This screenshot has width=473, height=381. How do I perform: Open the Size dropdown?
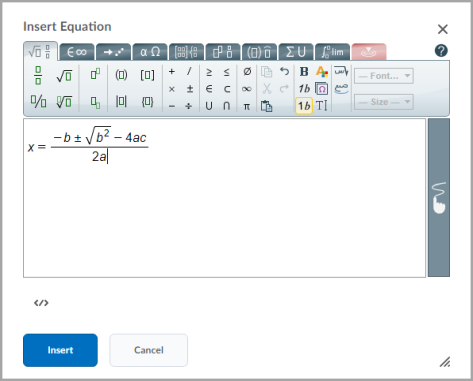tap(384, 102)
